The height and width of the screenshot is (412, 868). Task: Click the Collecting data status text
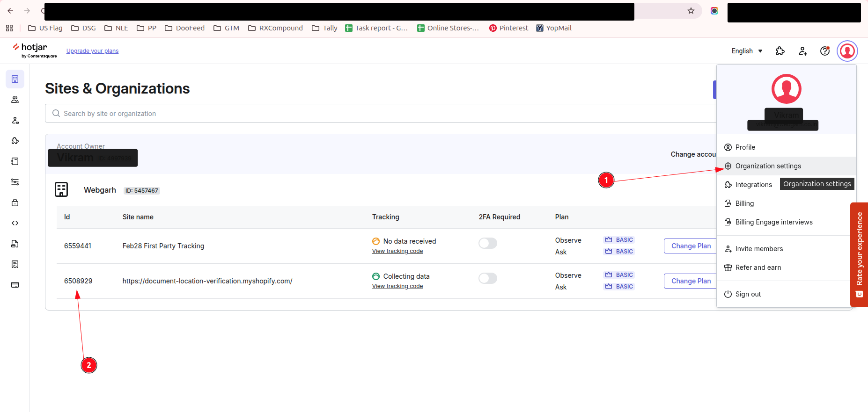coord(406,276)
